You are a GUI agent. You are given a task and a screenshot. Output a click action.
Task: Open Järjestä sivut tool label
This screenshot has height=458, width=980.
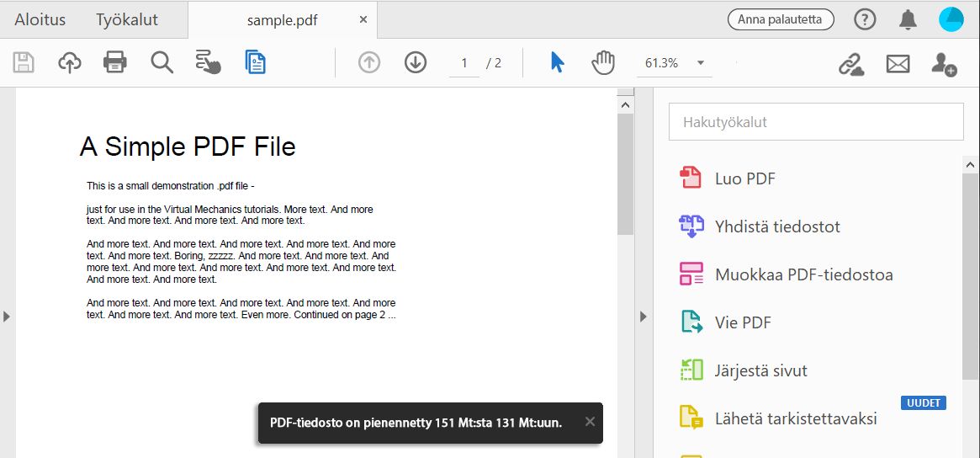pos(761,370)
